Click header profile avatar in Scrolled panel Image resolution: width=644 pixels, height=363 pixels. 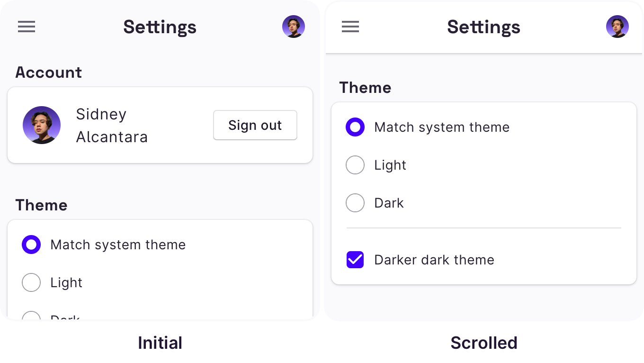(x=617, y=27)
